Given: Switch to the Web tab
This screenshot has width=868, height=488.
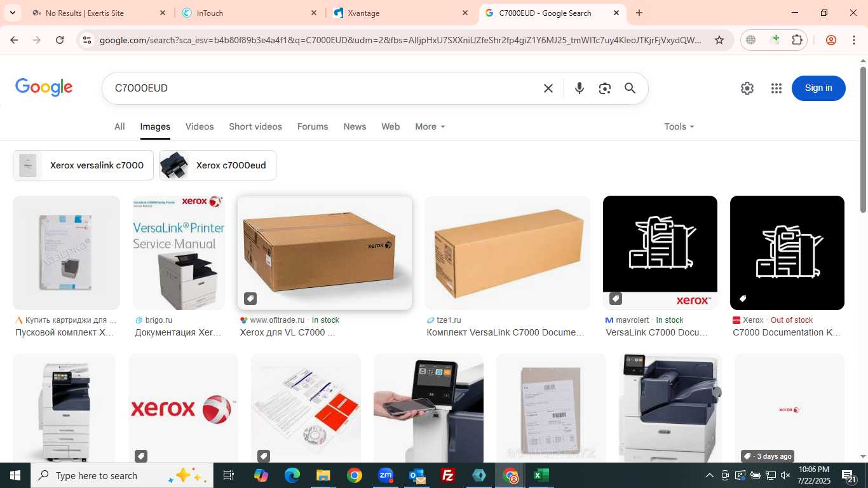Looking at the screenshot, I should point(391,126).
